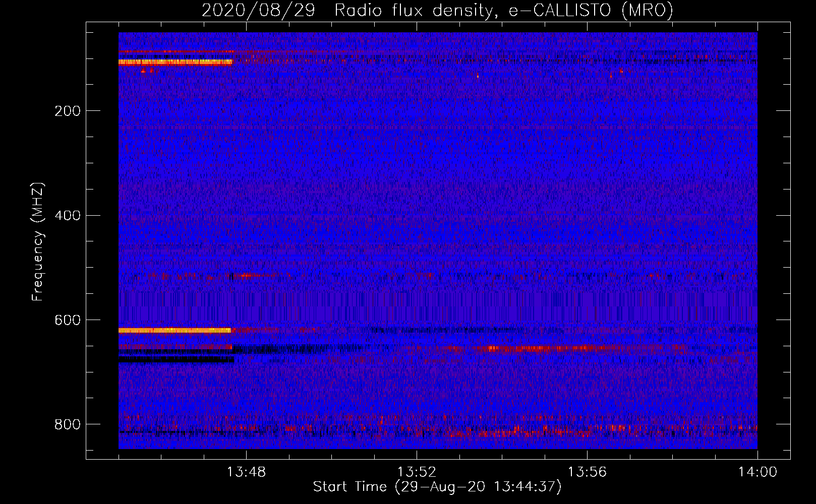This screenshot has width=816, height=504.
Task: Click the 14:00 time tick label
Action: [x=757, y=472]
